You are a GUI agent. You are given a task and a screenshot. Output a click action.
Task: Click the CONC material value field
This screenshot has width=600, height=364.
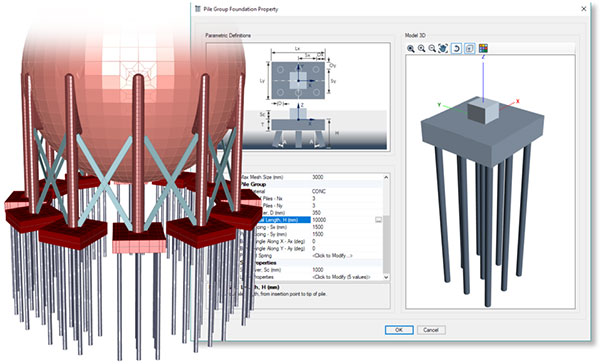tap(319, 191)
